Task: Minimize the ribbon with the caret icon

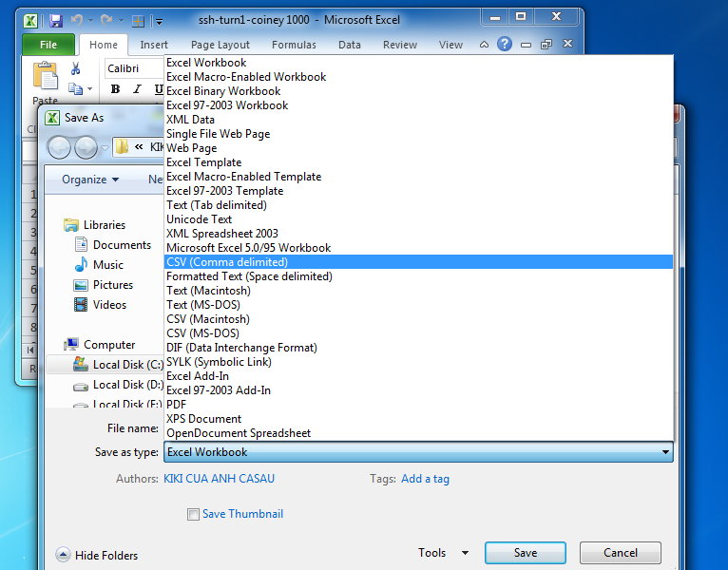Action: (484, 45)
